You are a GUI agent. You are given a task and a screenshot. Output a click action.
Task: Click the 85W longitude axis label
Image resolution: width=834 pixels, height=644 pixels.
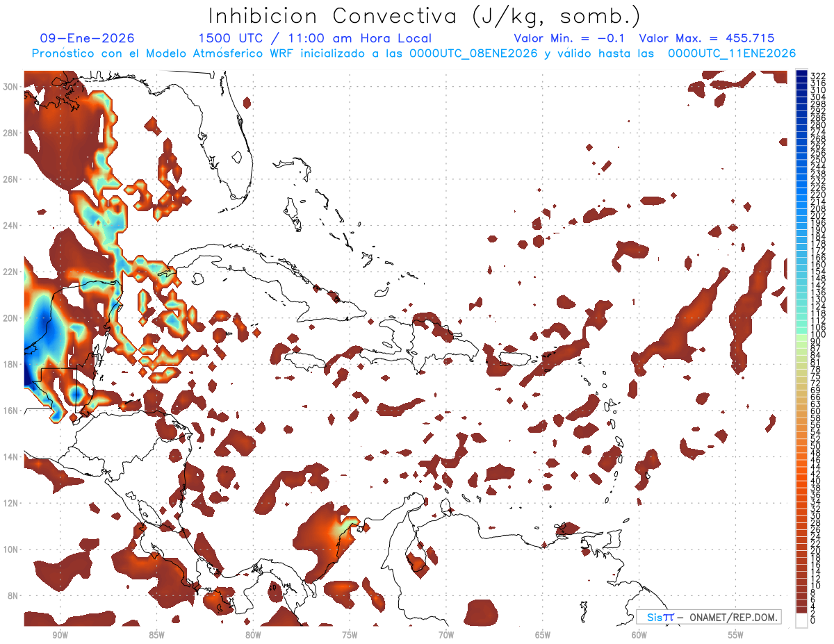(x=156, y=635)
